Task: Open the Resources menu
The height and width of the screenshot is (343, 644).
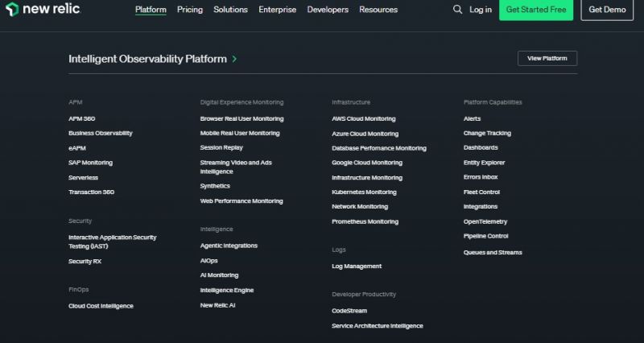Action: click(x=378, y=10)
